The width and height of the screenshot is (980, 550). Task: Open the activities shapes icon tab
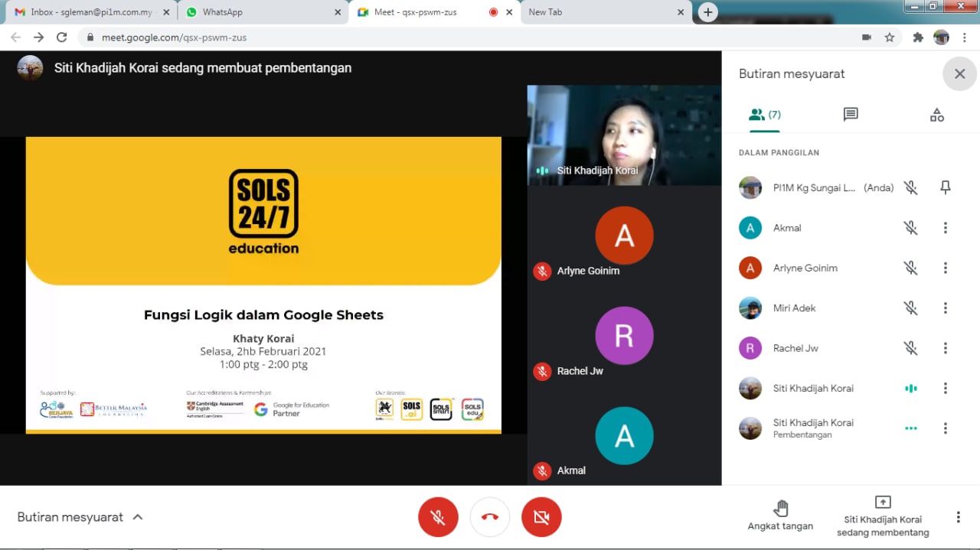(936, 115)
